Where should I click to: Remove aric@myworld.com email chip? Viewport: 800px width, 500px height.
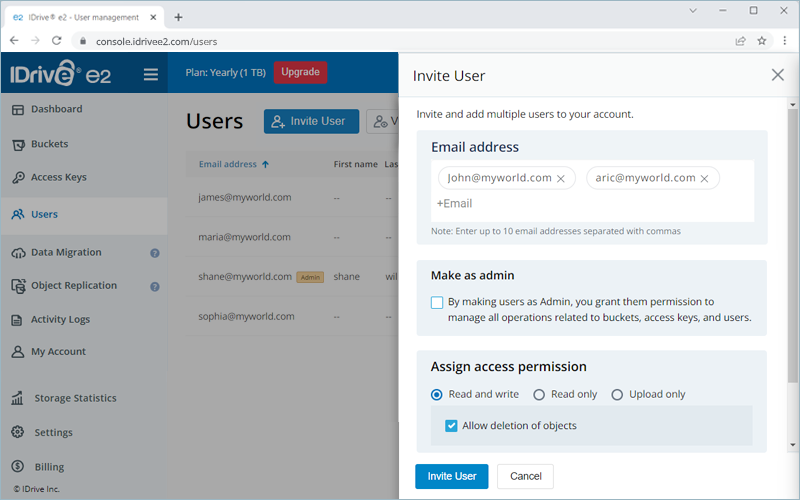[704, 179]
